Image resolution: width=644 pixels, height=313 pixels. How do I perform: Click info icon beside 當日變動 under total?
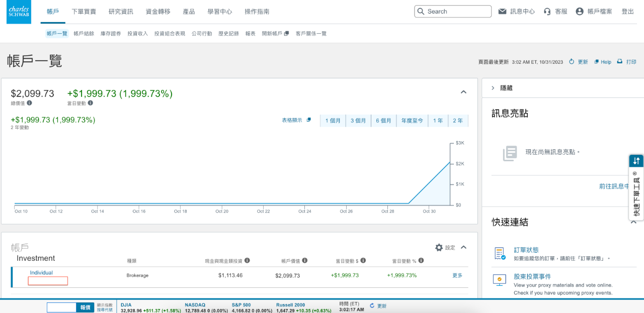click(x=91, y=103)
